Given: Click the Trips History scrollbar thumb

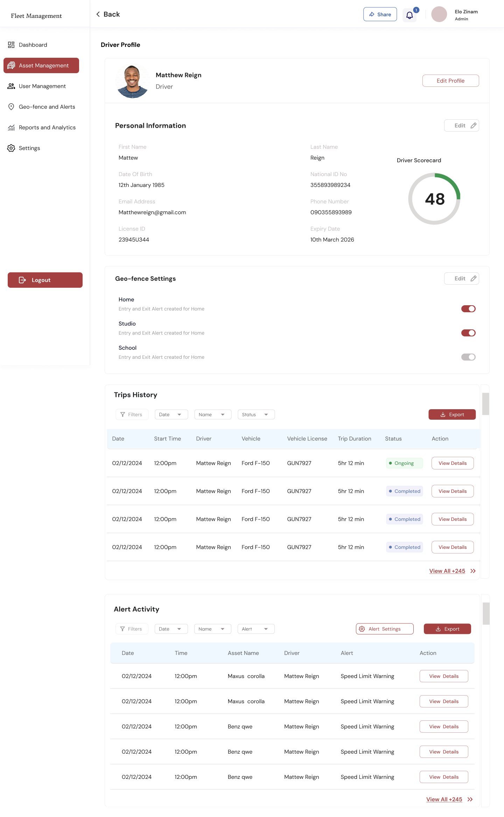Looking at the screenshot, I should (485, 404).
